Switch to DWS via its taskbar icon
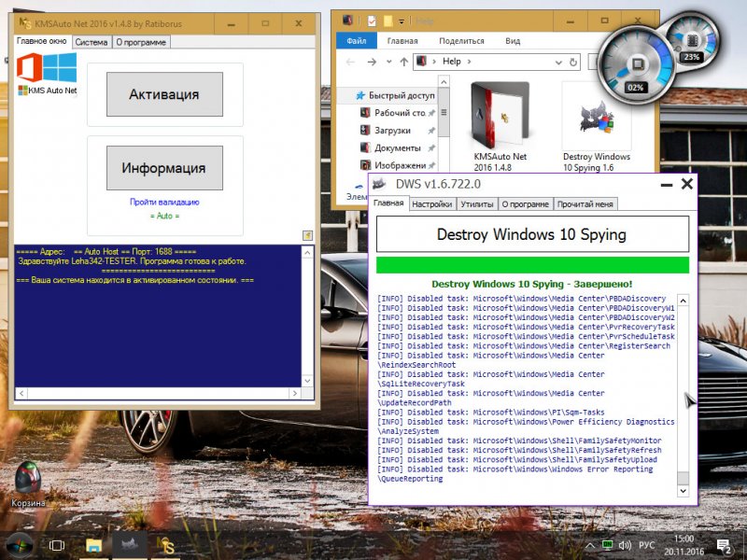This screenshot has width=747, height=560. 127,546
